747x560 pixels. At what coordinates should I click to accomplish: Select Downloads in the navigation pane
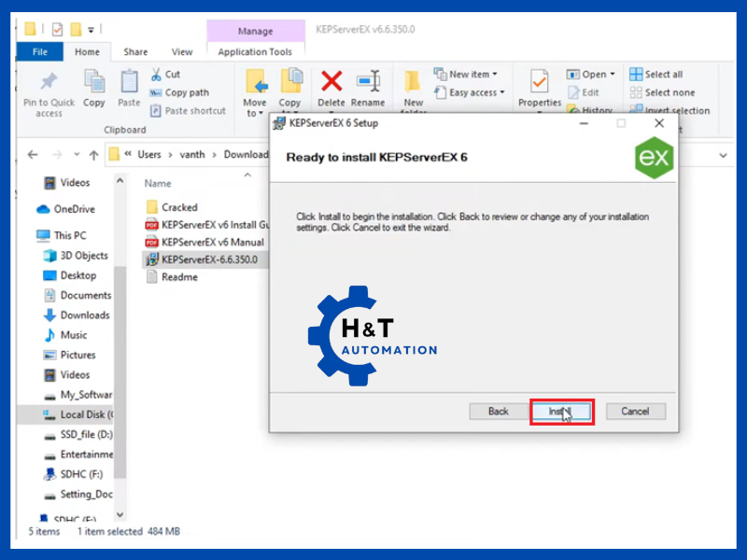click(x=85, y=315)
